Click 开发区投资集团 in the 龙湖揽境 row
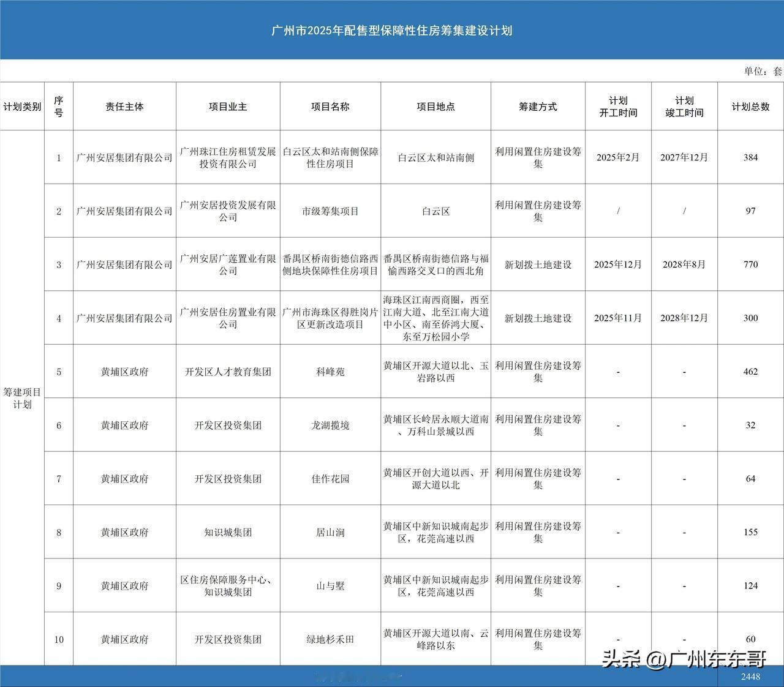The height and width of the screenshot is (687, 784). pyautogui.click(x=228, y=425)
